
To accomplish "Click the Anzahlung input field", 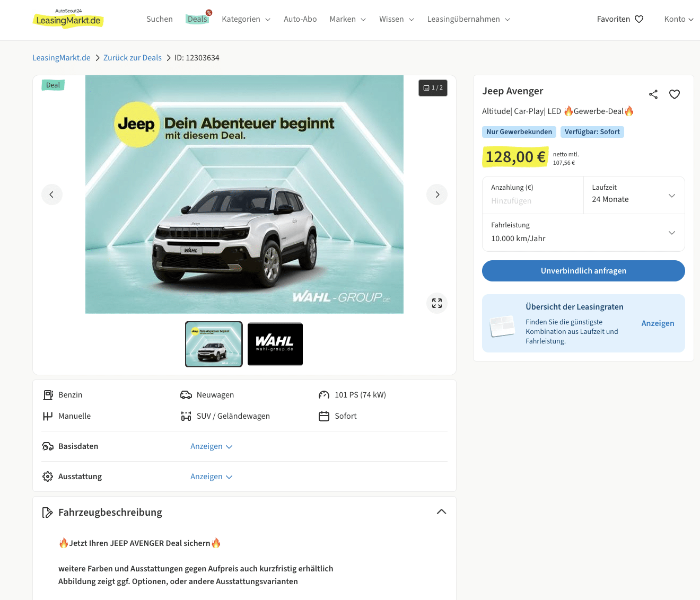I will tap(532, 201).
